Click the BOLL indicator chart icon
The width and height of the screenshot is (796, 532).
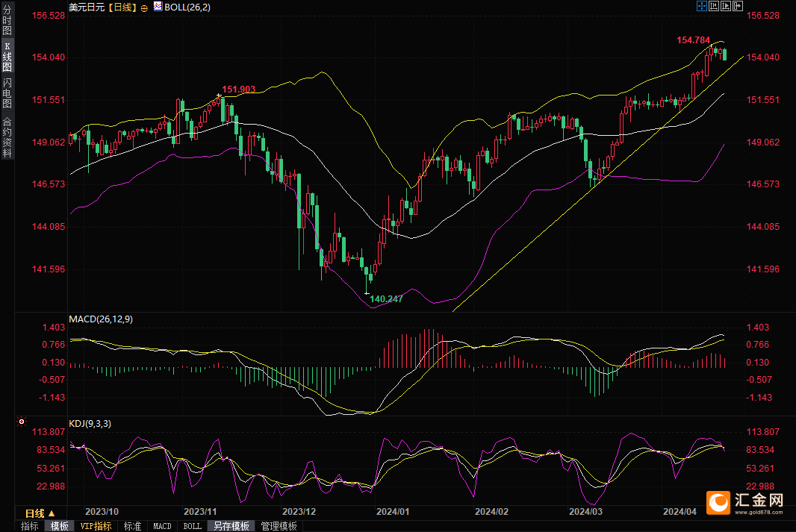158,7
